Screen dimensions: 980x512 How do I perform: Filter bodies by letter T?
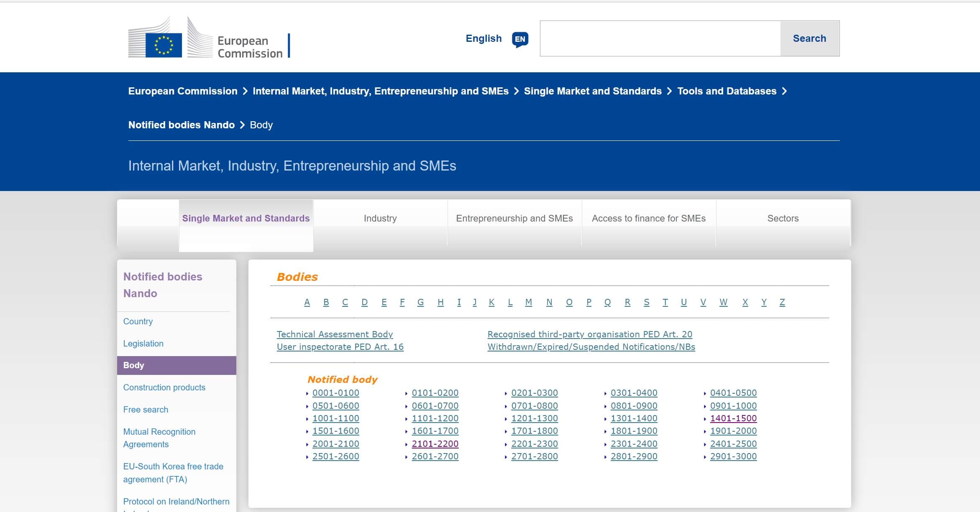pos(665,302)
